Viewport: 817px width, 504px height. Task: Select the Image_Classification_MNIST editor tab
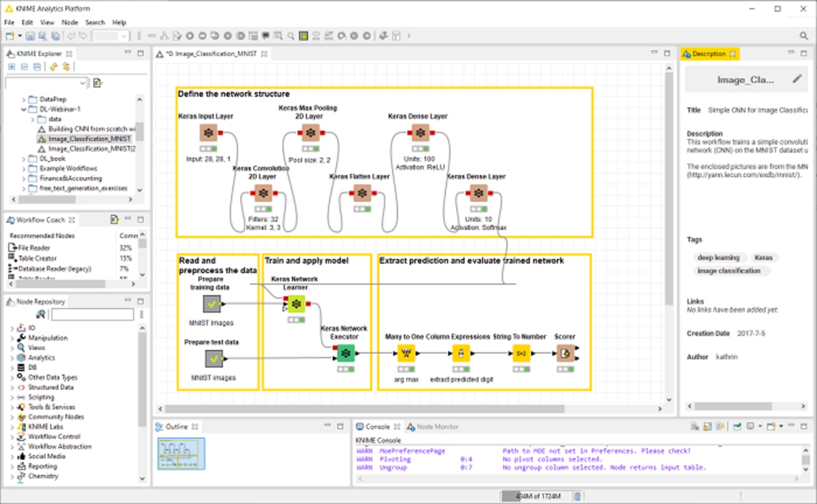click(211, 54)
